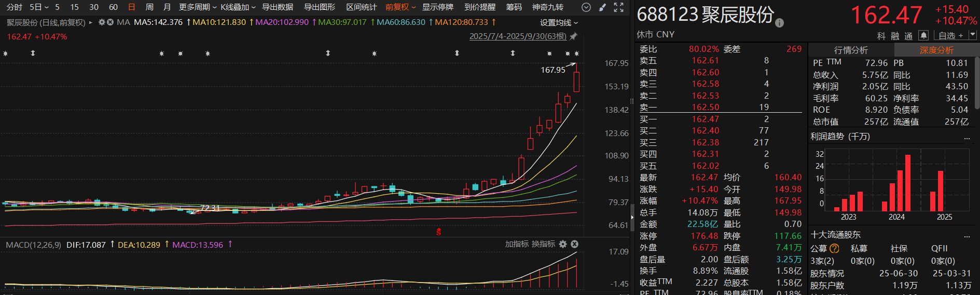Remove the MACD indicator panel

pos(574,244)
